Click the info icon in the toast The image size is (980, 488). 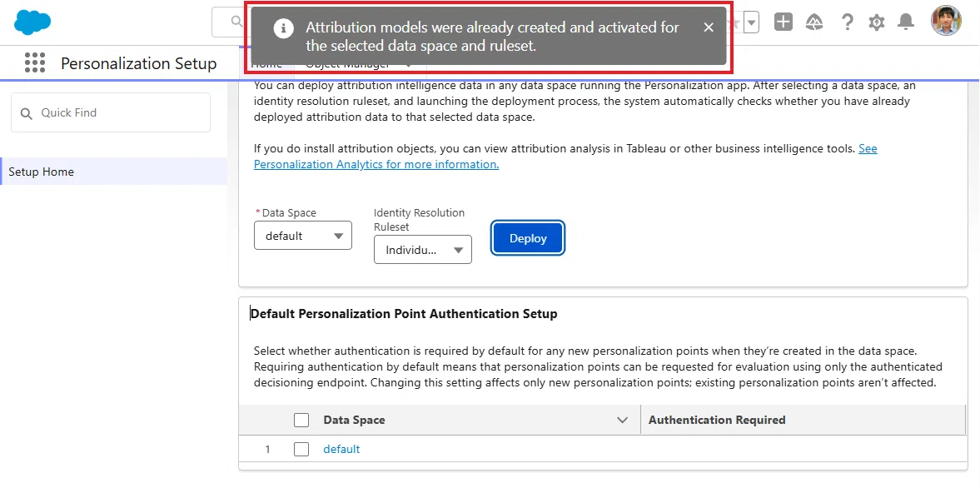click(284, 28)
